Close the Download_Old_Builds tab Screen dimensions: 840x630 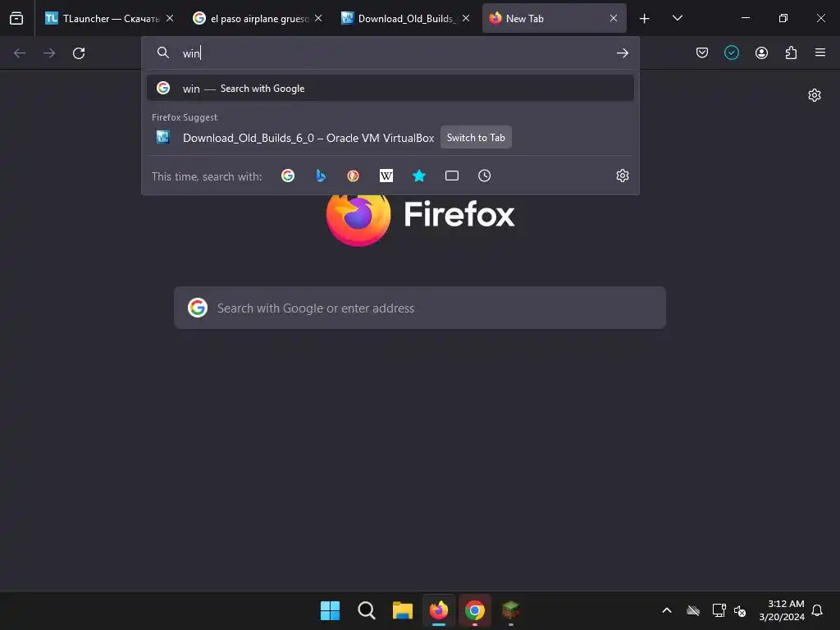point(466,18)
